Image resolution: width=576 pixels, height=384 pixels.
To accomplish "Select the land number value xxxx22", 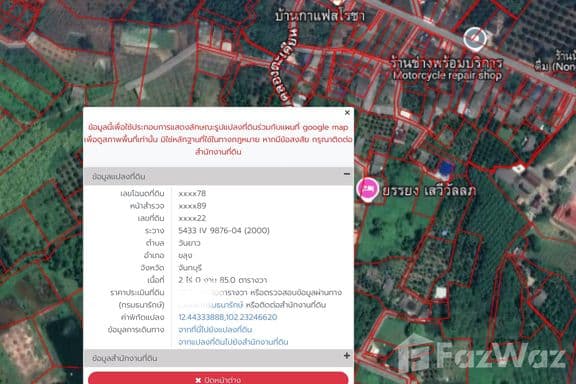I will pos(192,218).
